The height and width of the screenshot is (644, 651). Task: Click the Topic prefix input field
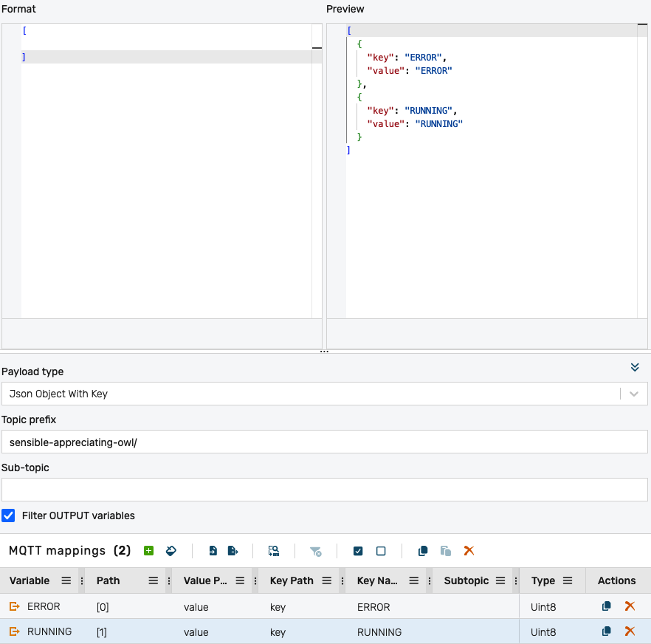pyautogui.click(x=324, y=442)
